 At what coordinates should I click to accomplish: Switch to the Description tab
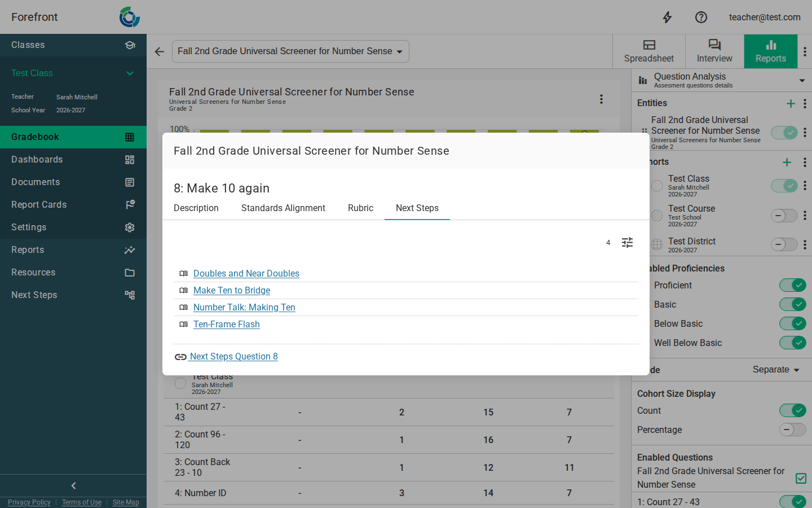point(196,208)
